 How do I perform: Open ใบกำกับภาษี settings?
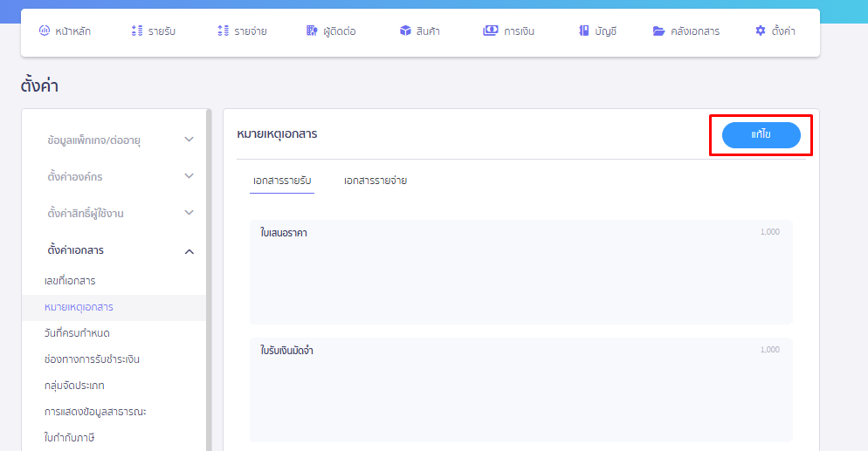pyautogui.click(x=69, y=438)
